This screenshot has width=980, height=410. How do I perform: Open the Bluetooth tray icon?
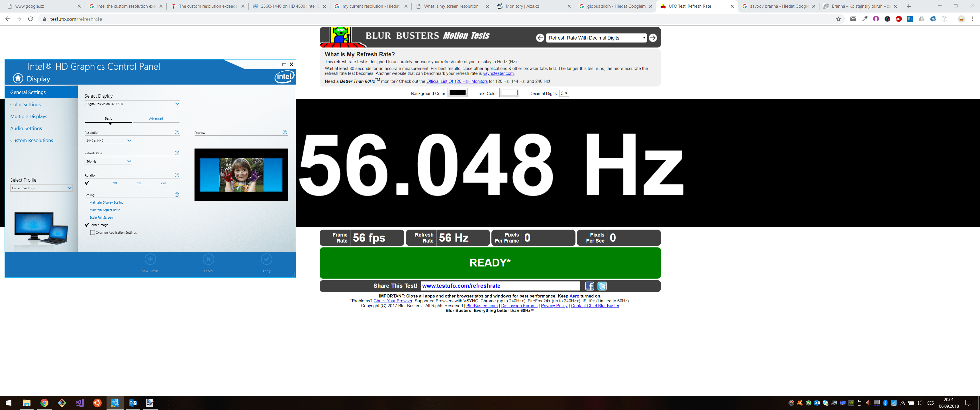click(x=886, y=403)
